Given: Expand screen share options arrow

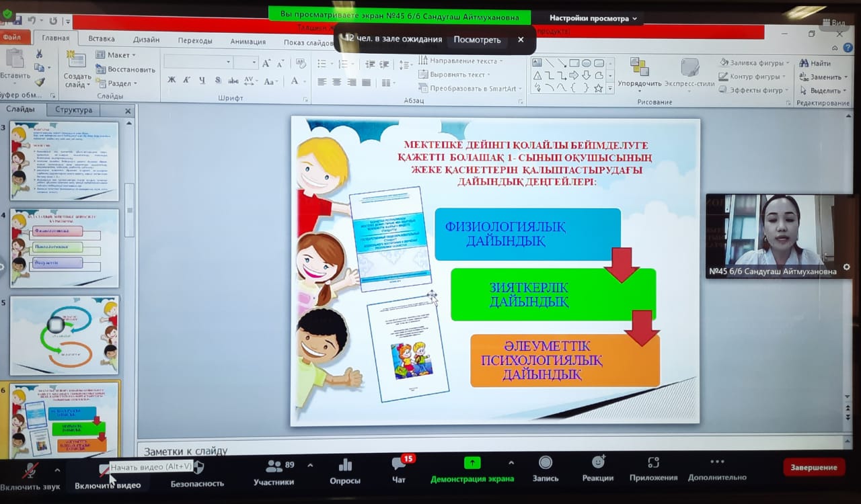Looking at the screenshot, I should pyautogui.click(x=511, y=463).
